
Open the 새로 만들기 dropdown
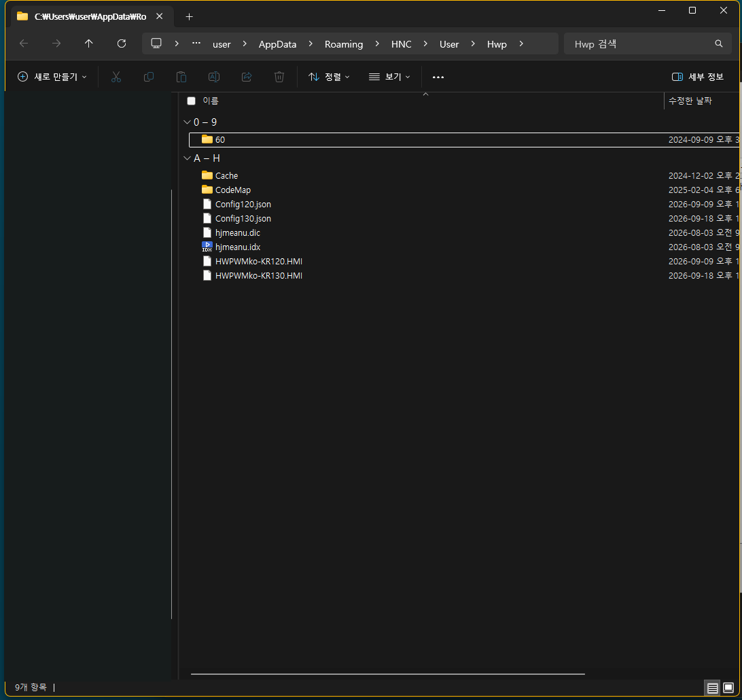pos(52,77)
